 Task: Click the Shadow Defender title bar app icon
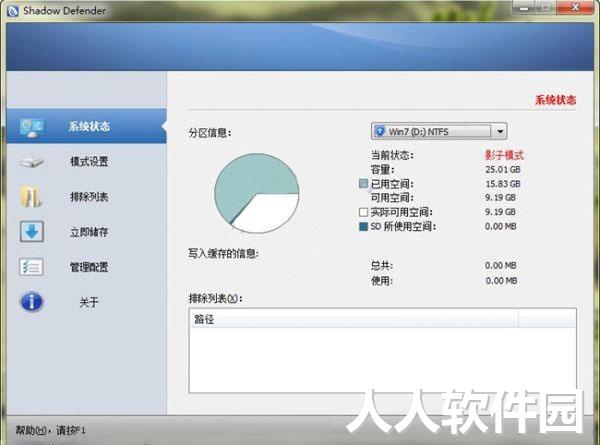pyautogui.click(x=13, y=11)
